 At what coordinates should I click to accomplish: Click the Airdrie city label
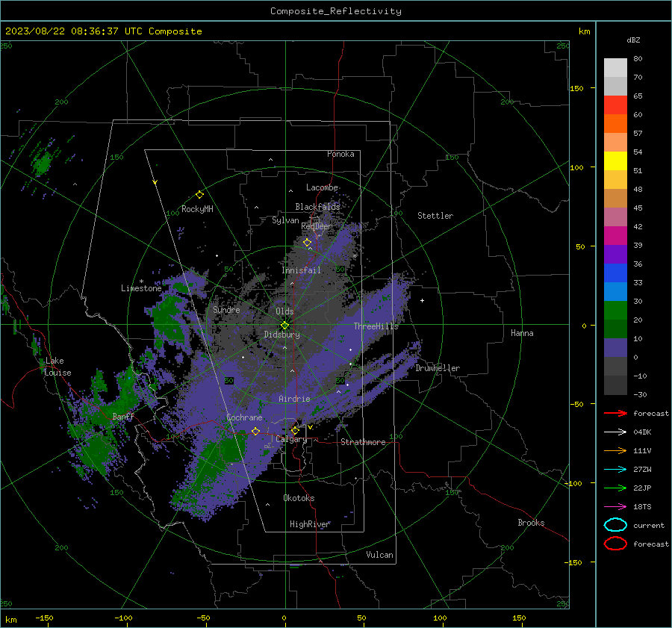pos(294,399)
